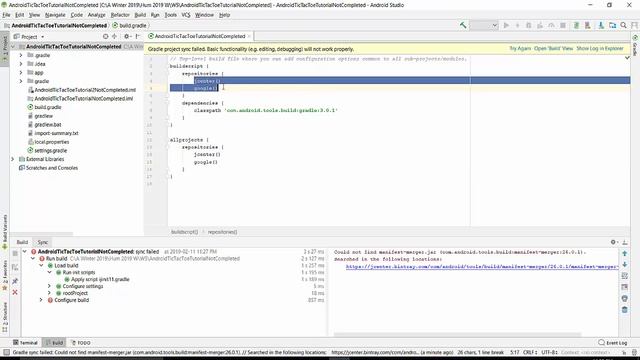640x360 pixels.
Task: Switch to the Build tab in Build panel
Action: tap(22, 242)
